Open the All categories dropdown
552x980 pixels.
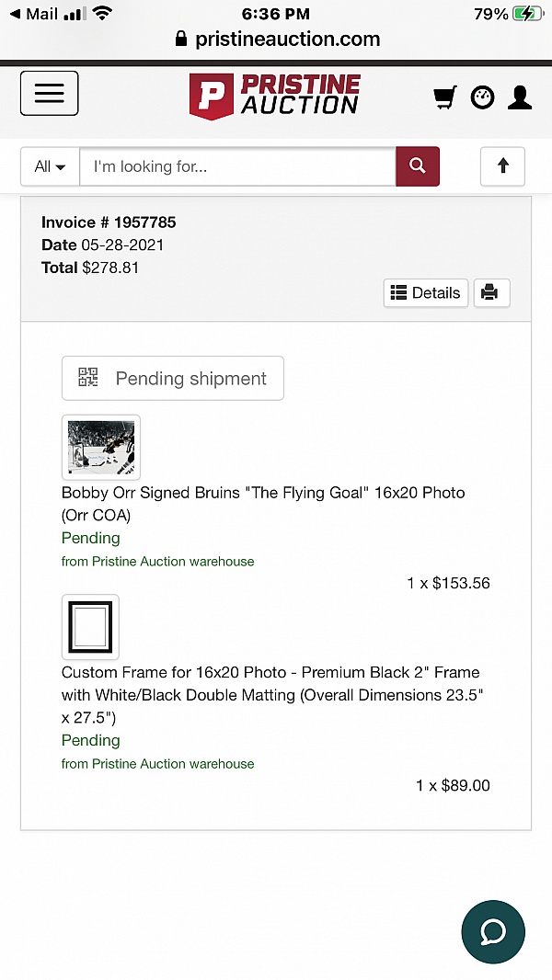(49, 166)
